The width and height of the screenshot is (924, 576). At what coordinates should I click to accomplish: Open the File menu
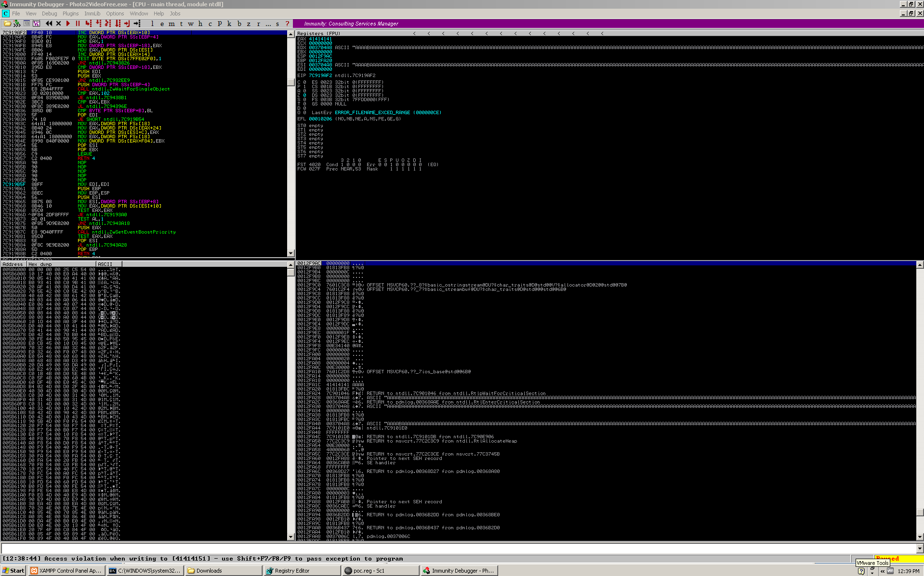coord(16,13)
